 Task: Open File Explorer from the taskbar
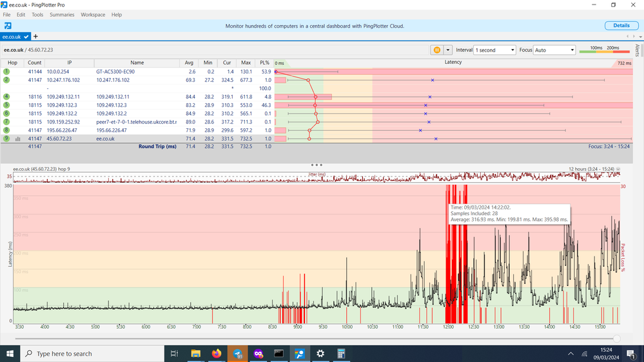coord(195,354)
